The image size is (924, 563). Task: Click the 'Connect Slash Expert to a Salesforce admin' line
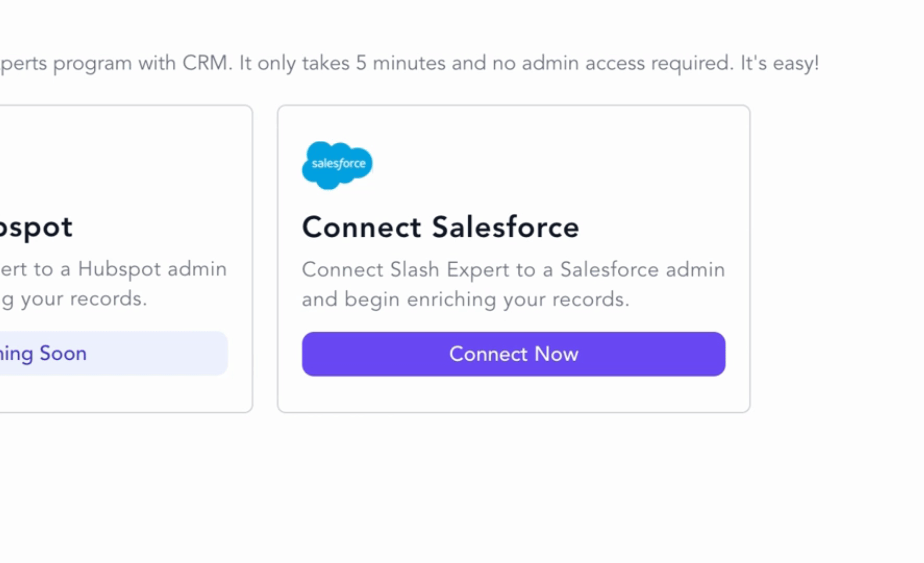[514, 270]
